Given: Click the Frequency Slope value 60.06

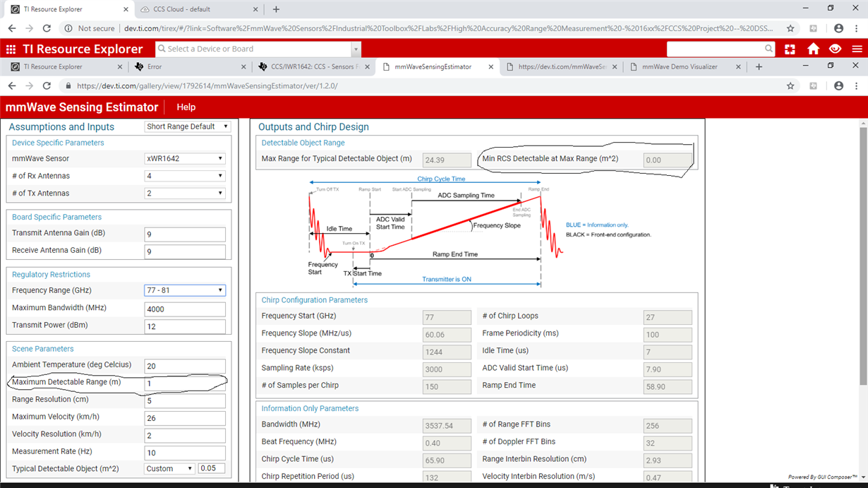Looking at the screenshot, I should 447,335.
